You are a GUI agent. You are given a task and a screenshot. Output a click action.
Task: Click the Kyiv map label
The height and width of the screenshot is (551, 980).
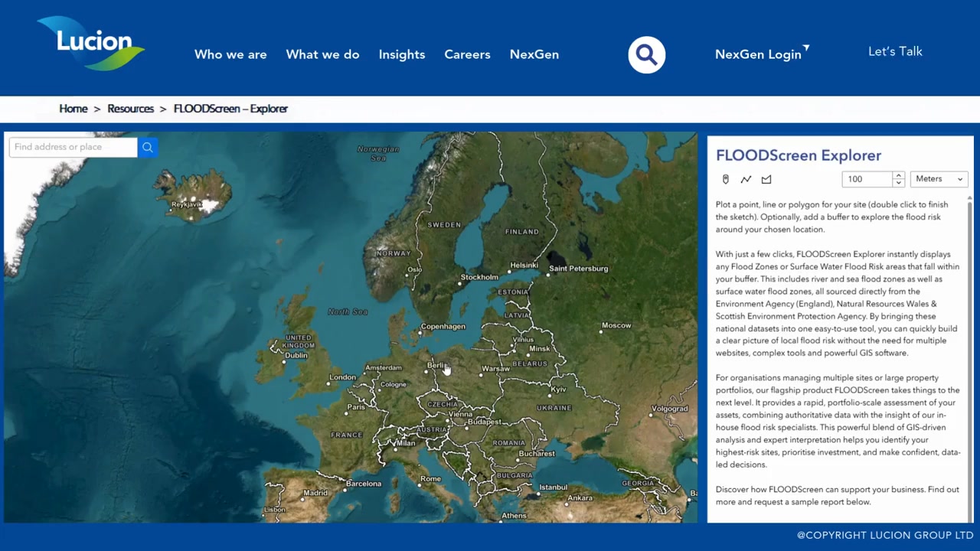(x=559, y=390)
